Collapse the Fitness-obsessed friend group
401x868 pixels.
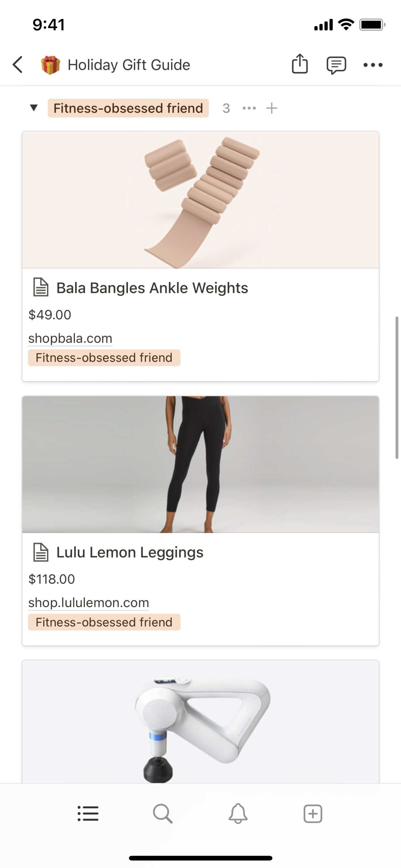click(34, 108)
